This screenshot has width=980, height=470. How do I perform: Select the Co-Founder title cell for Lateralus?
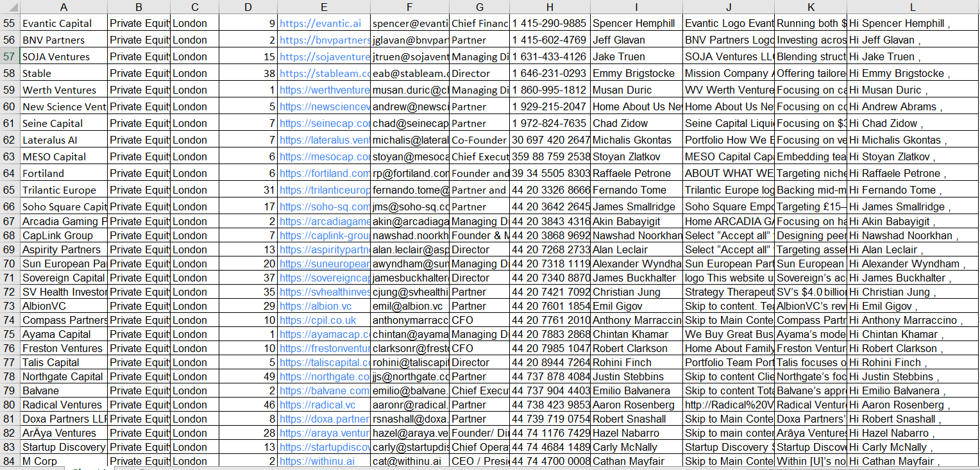pyautogui.click(x=479, y=140)
